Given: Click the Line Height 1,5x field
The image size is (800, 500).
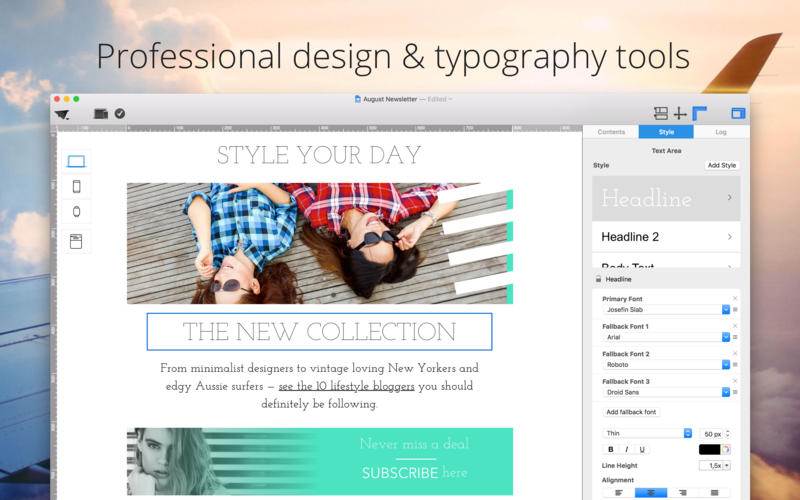Looking at the screenshot, I should [x=711, y=465].
